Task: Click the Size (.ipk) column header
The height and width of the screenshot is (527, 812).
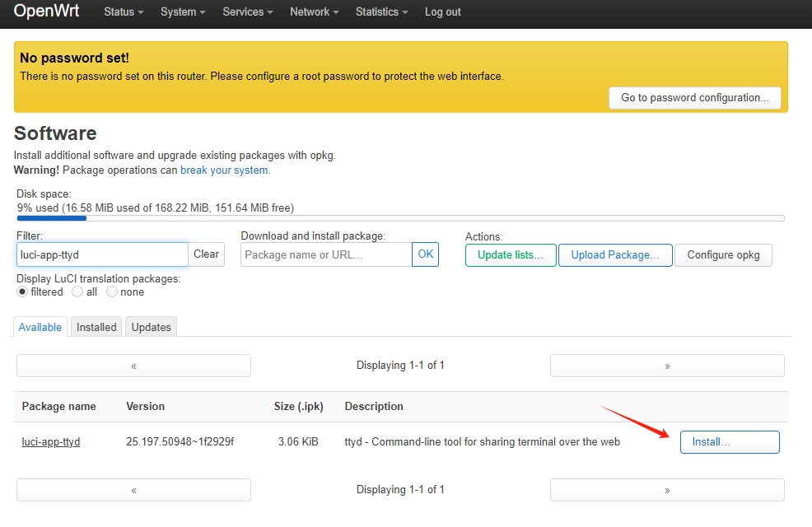Action: pos(298,407)
